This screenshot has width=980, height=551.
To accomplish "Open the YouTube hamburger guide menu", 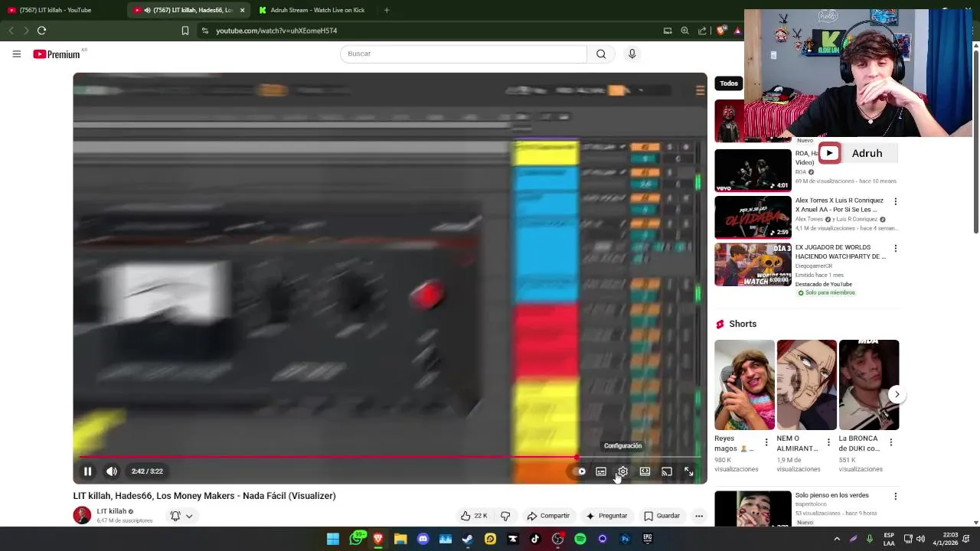I will coord(16,54).
